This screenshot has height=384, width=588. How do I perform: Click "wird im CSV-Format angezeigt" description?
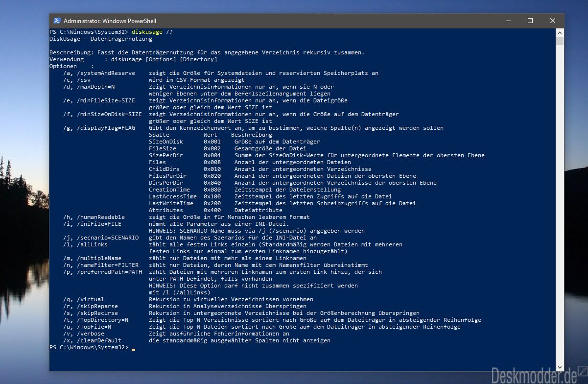coord(197,80)
